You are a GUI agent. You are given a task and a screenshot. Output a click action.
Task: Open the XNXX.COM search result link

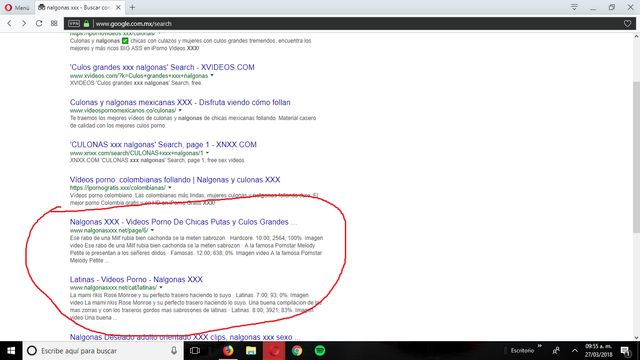[163, 144]
